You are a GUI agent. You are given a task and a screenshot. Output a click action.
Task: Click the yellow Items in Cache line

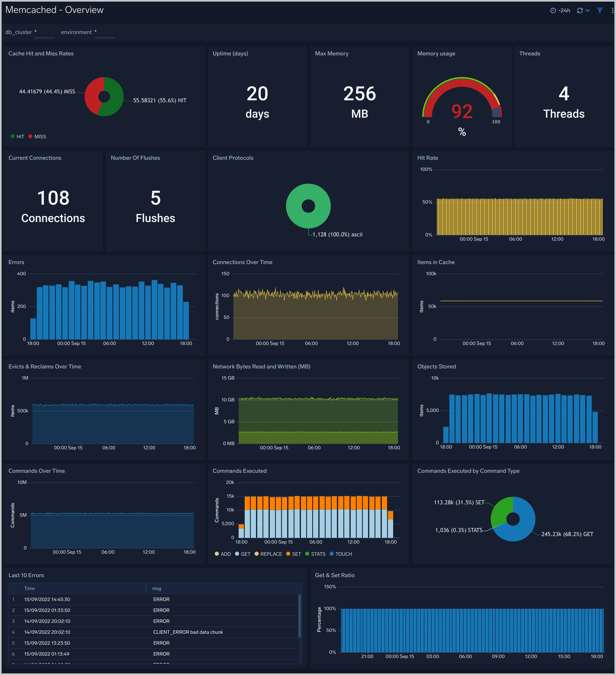coord(521,301)
